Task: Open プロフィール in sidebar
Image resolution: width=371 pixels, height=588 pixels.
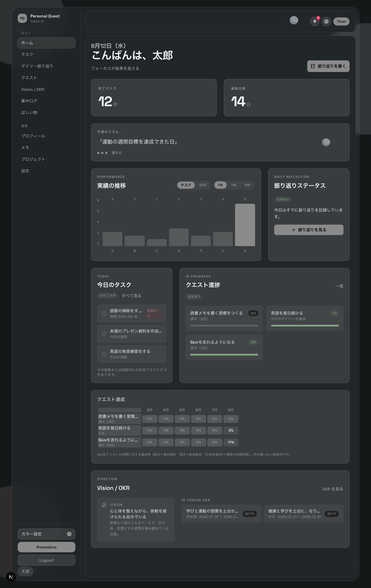Action: point(46,136)
